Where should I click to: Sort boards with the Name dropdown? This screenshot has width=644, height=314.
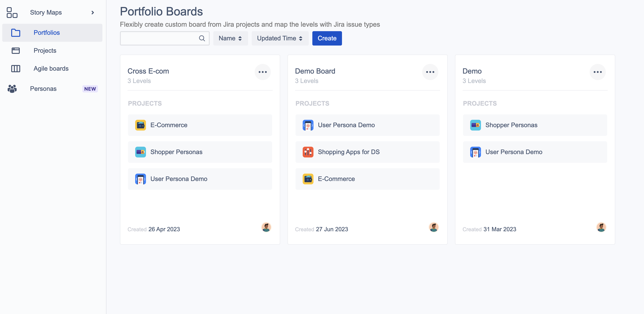click(230, 38)
